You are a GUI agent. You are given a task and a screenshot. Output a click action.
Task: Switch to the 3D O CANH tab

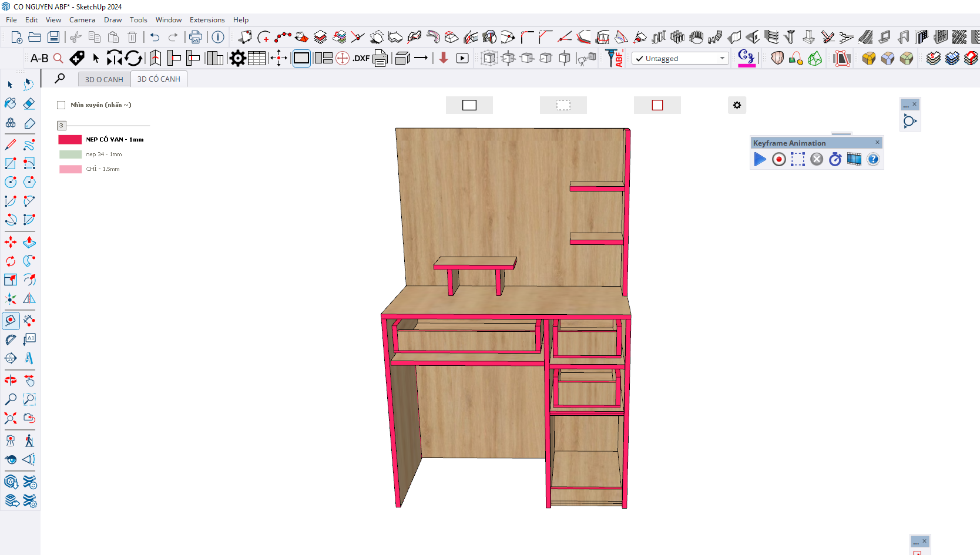click(x=104, y=79)
